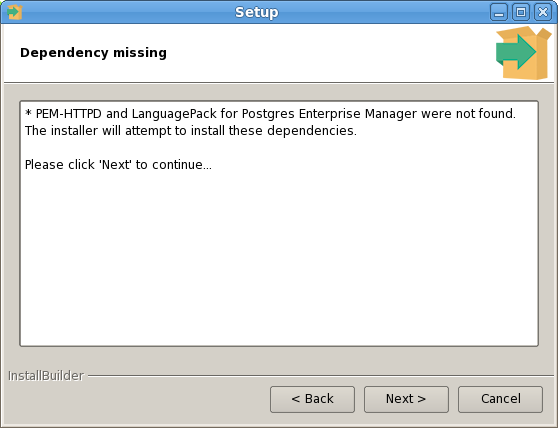Click the InstallBuilder label
This screenshot has width=558, height=428.
click(46, 376)
